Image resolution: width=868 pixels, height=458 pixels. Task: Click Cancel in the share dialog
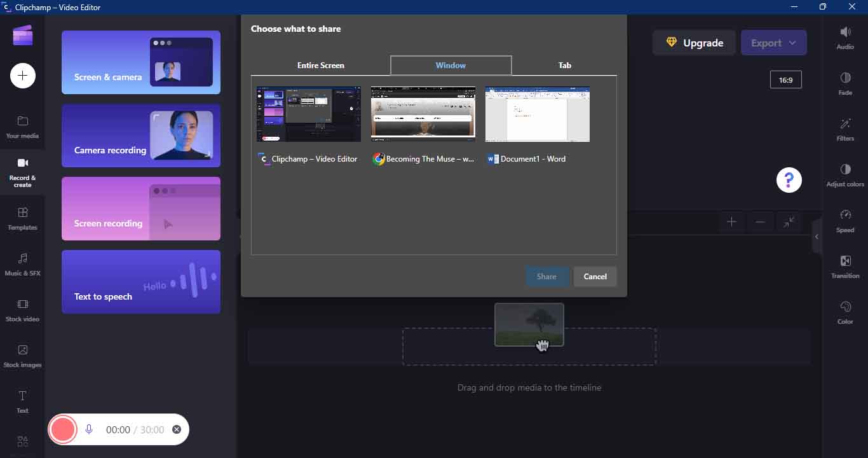(x=595, y=276)
